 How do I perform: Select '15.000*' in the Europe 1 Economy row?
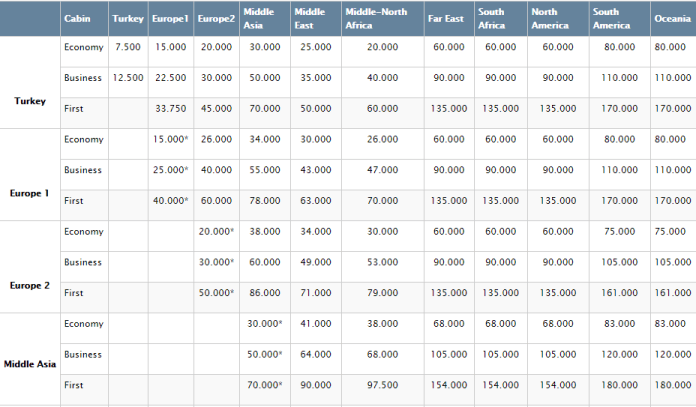[x=170, y=139]
